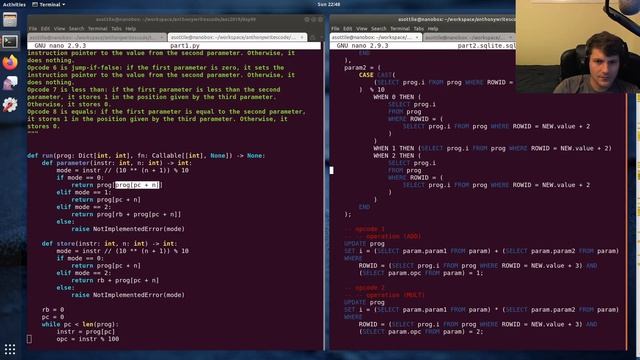Open File menu in right terminal window

click(336, 29)
